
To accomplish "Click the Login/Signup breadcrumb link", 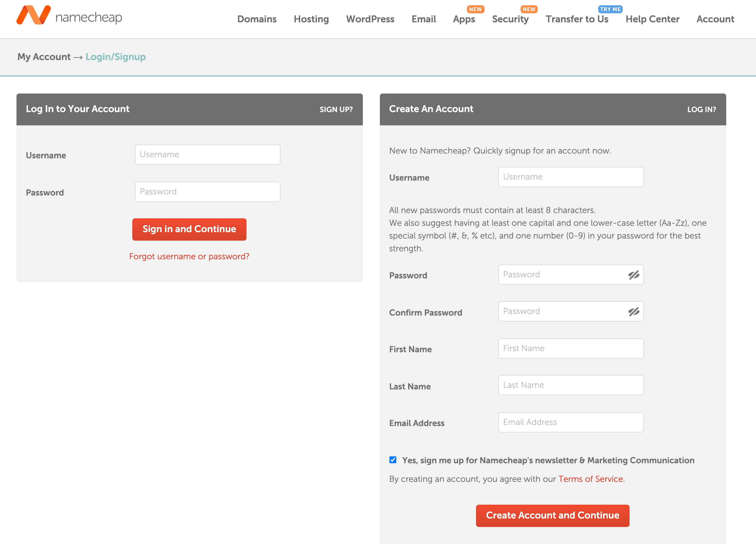I will coord(116,57).
